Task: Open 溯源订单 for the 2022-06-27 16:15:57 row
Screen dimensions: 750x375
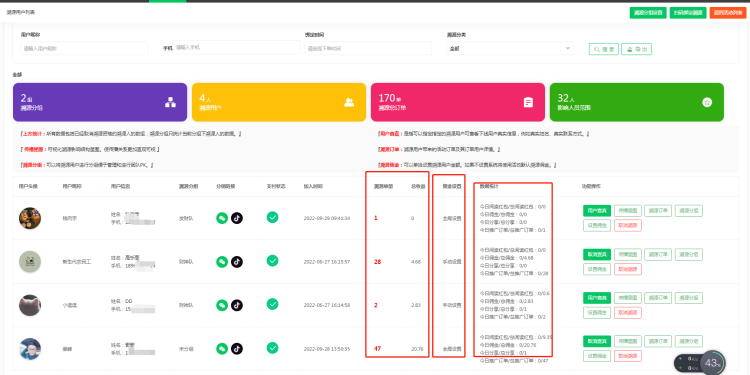Action: tap(658, 254)
